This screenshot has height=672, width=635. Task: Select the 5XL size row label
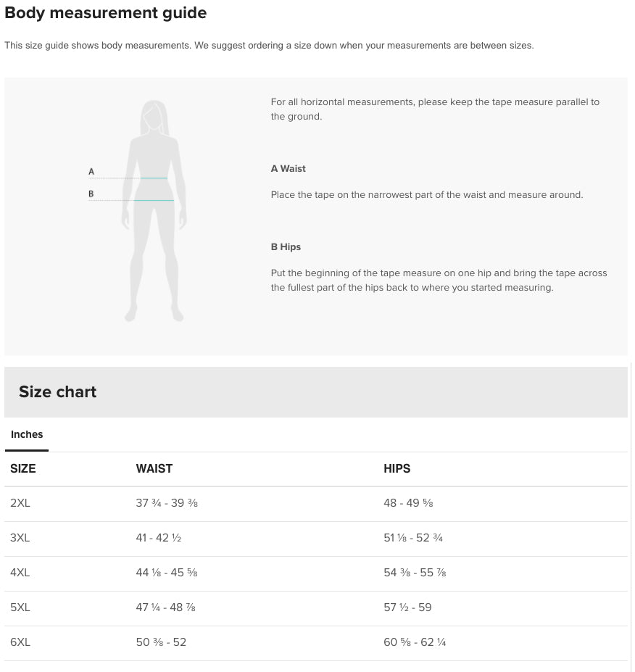(x=20, y=607)
